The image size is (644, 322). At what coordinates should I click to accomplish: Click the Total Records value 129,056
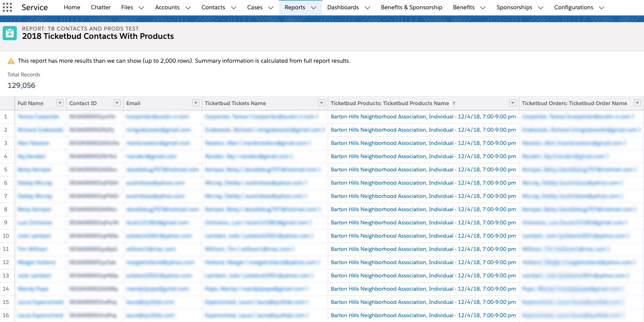[21, 85]
